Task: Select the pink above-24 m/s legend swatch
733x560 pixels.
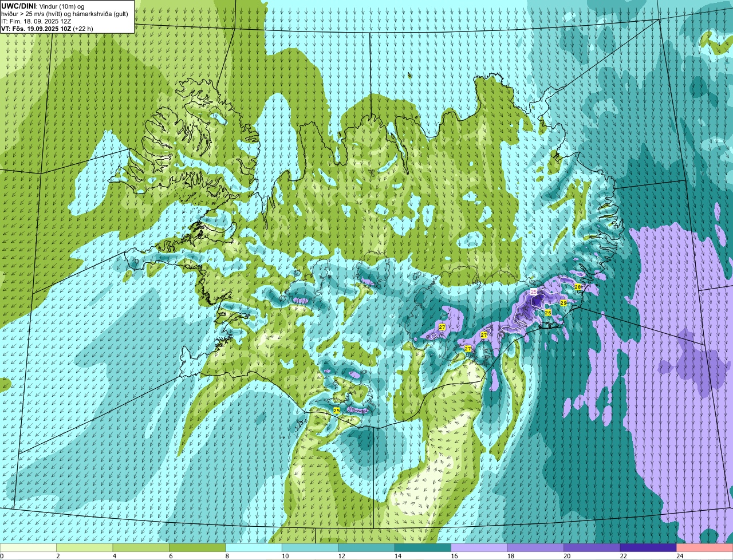Action: pyautogui.click(x=705, y=548)
